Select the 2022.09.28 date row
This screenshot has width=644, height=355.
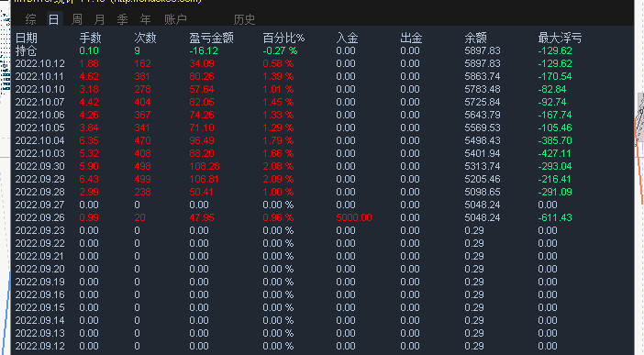point(39,192)
